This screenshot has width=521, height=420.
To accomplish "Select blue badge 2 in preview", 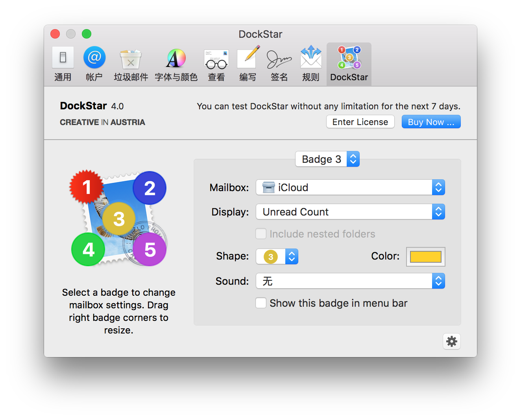I will (150, 188).
